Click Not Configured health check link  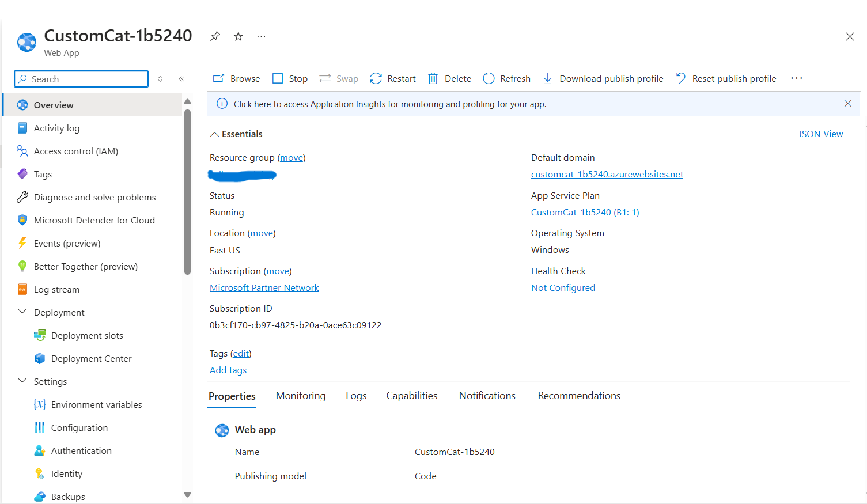pyautogui.click(x=563, y=288)
